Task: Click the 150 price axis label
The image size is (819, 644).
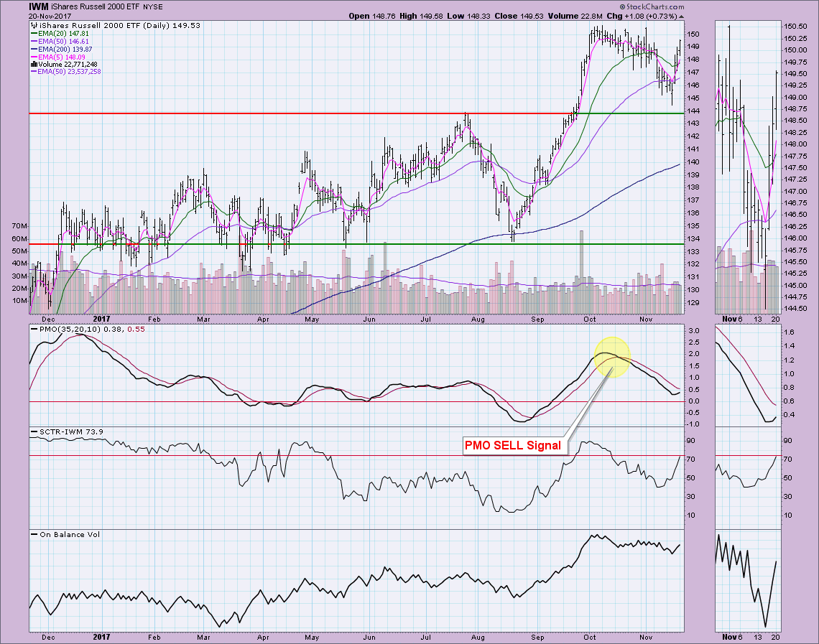Action: tap(693, 34)
